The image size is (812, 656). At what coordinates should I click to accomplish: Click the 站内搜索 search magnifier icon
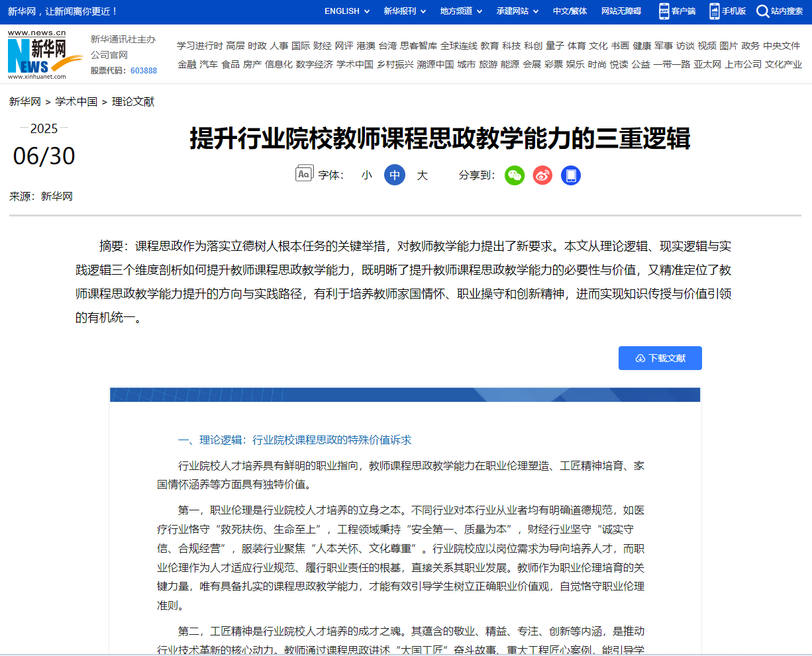(x=762, y=11)
